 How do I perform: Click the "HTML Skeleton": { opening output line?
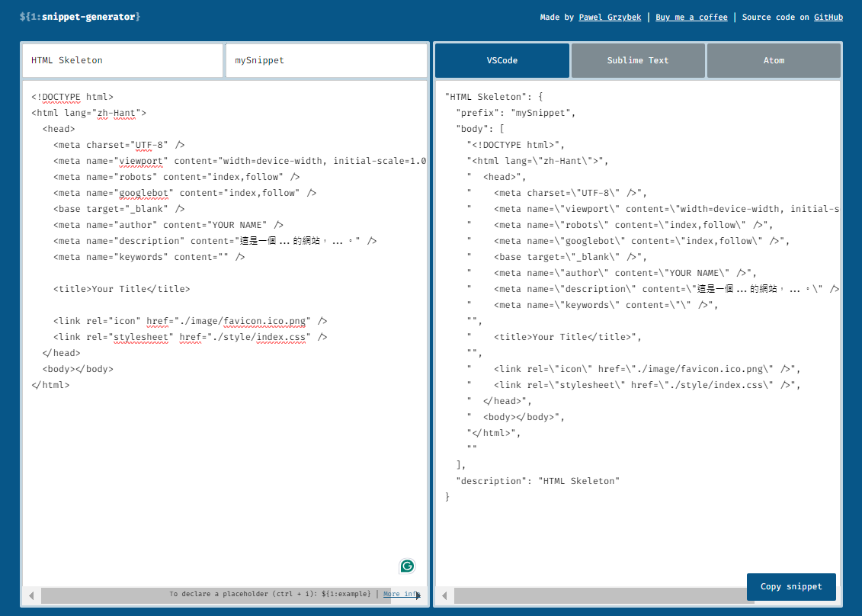(494, 97)
